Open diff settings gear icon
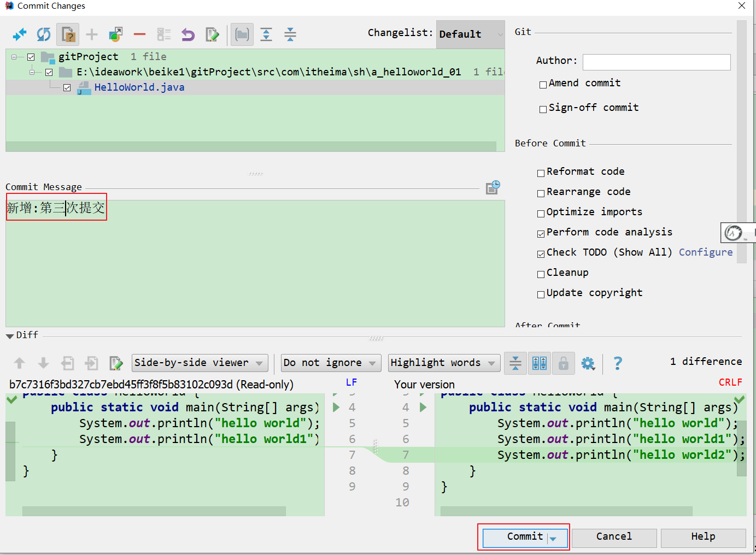 [588, 363]
